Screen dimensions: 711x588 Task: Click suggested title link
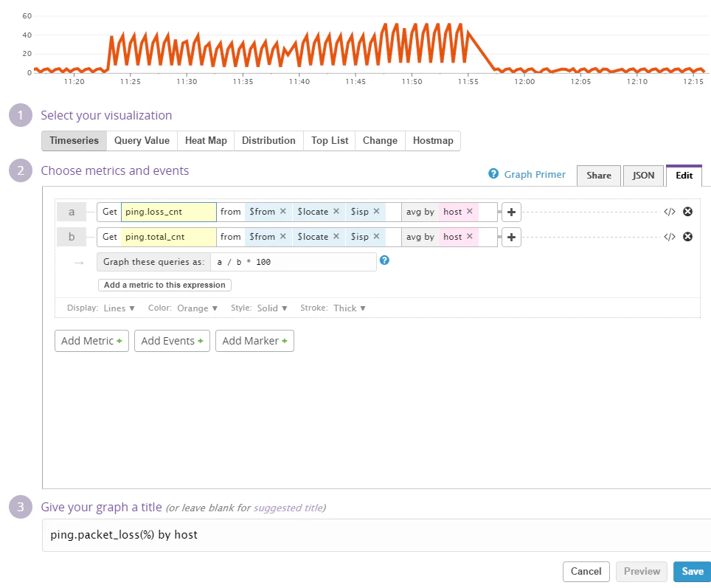point(288,508)
